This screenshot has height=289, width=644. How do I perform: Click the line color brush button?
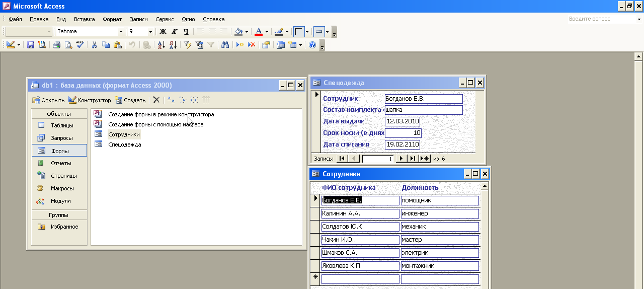point(279,31)
